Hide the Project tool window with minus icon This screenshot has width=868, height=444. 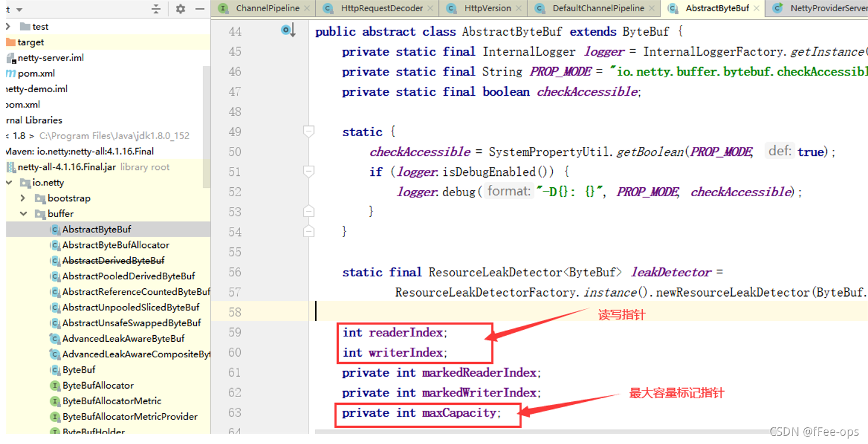pos(200,9)
